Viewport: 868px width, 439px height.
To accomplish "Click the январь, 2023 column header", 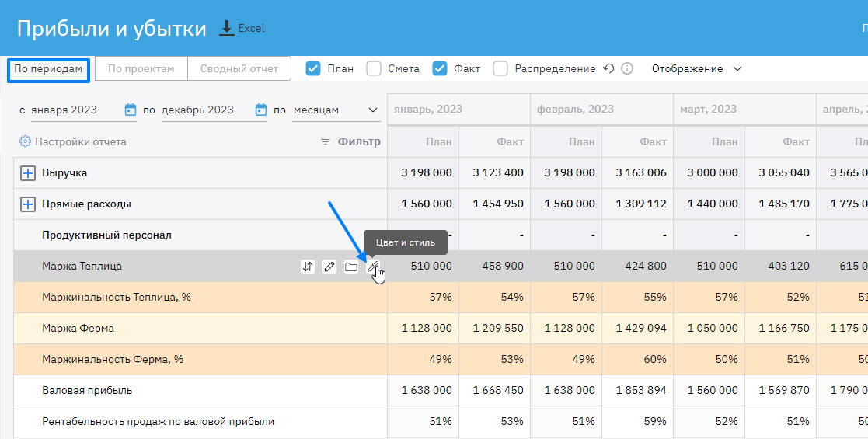I will (459, 109).
